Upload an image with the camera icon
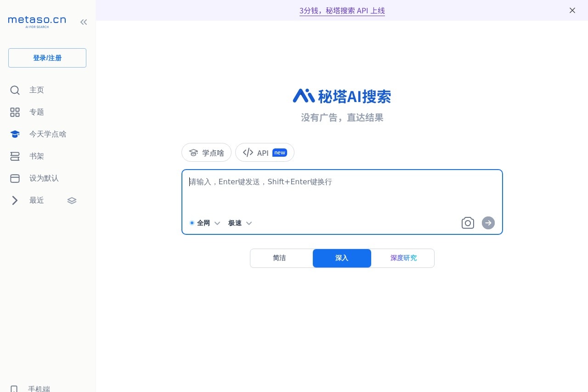Viewport: 588px width, 392px height. (468, 223)
